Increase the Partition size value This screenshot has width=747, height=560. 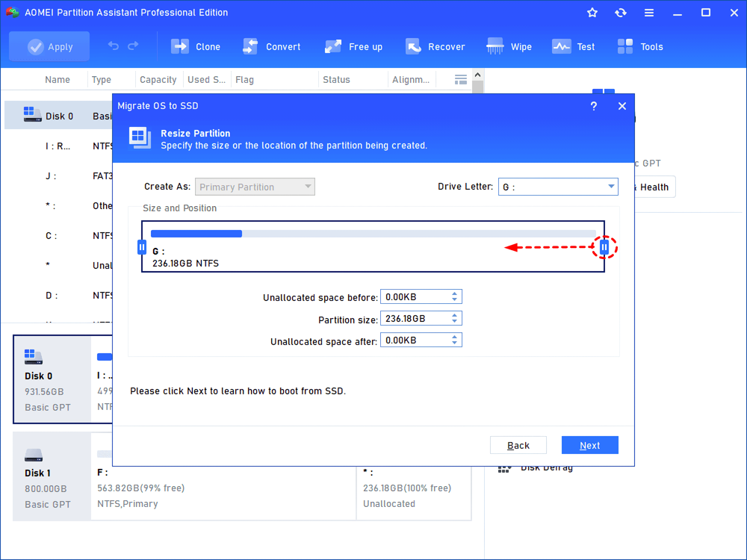(x=454, y=315)
